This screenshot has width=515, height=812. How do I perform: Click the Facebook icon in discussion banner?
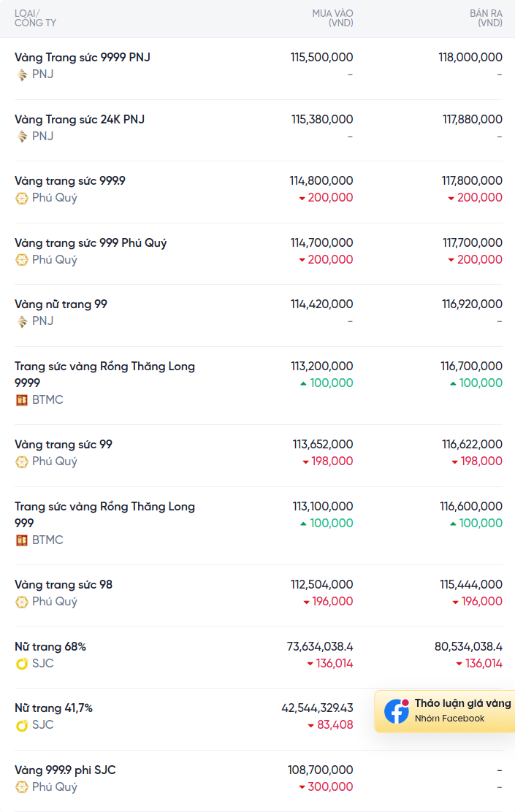tap(397, 711)
